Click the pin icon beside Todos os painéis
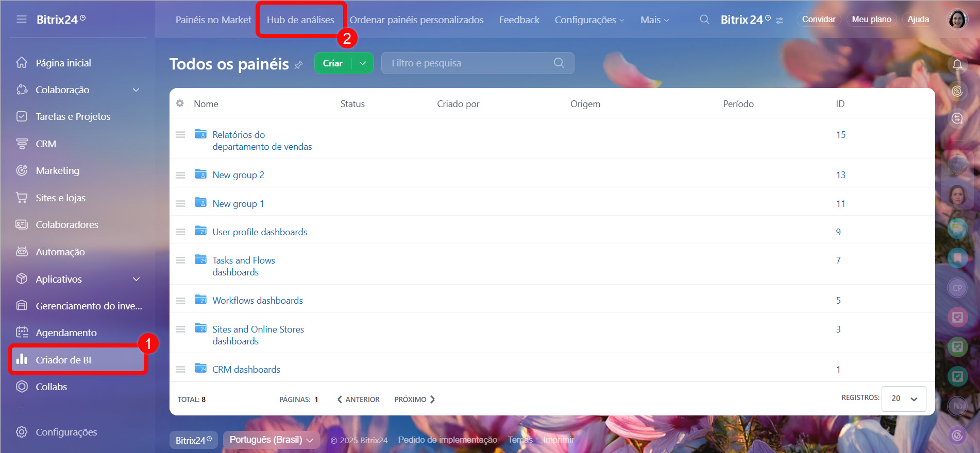This screenshot has width=980, height=453. tap(299, 65)
